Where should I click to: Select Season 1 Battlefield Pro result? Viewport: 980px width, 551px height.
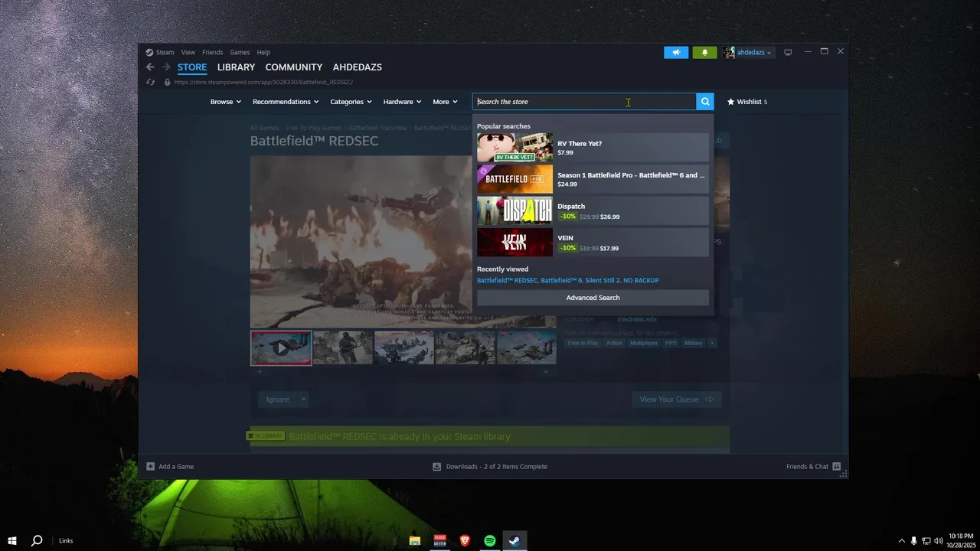[x=593, y=179]
